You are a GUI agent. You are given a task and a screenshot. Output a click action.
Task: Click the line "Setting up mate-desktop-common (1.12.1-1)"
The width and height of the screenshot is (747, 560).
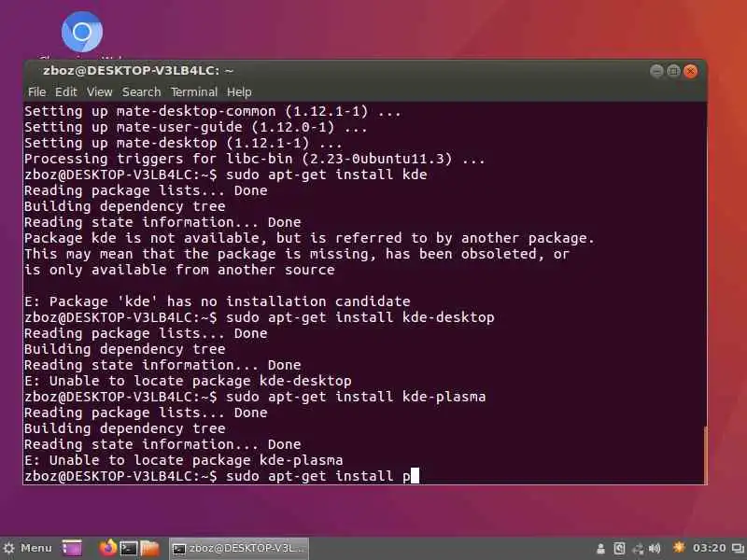pos(213,111)
